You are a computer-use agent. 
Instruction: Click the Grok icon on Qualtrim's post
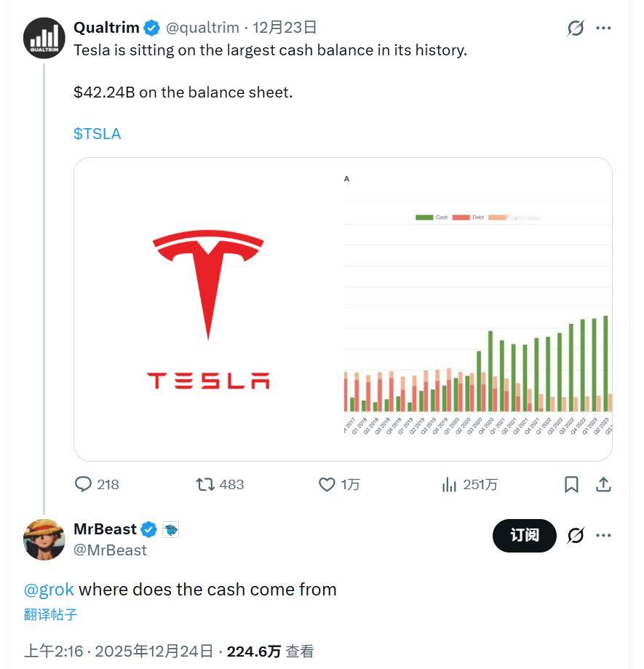pyautogui.click(x=576, y=28)
